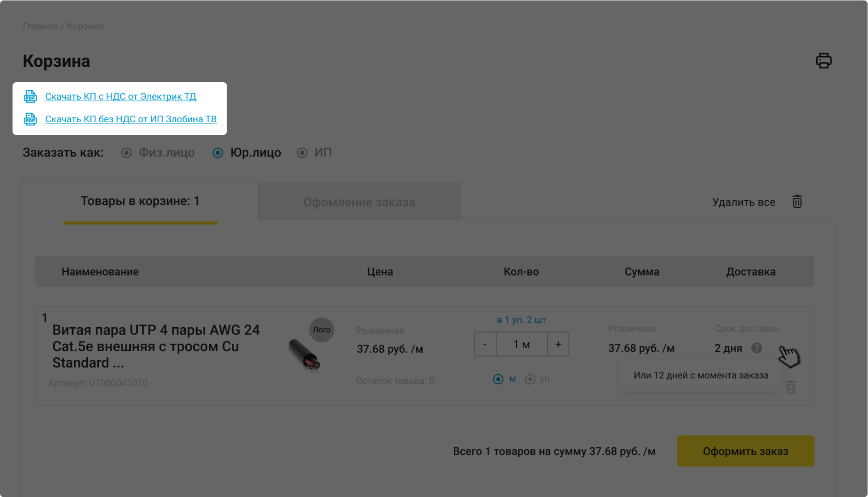Select Юр.лицо radio option
The height and width of the screenshot is (497, 868).
pyautogui.click(x=218, y=153)
